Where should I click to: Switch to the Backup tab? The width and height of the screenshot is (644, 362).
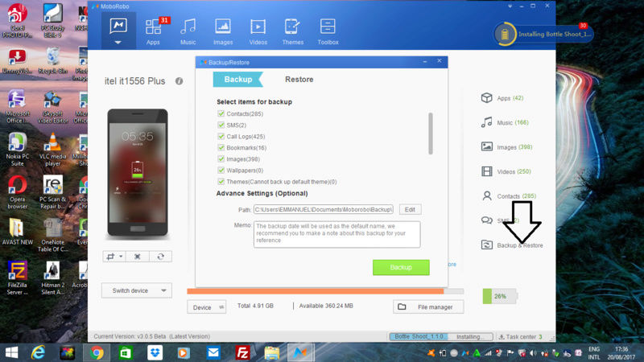[237, 79]
